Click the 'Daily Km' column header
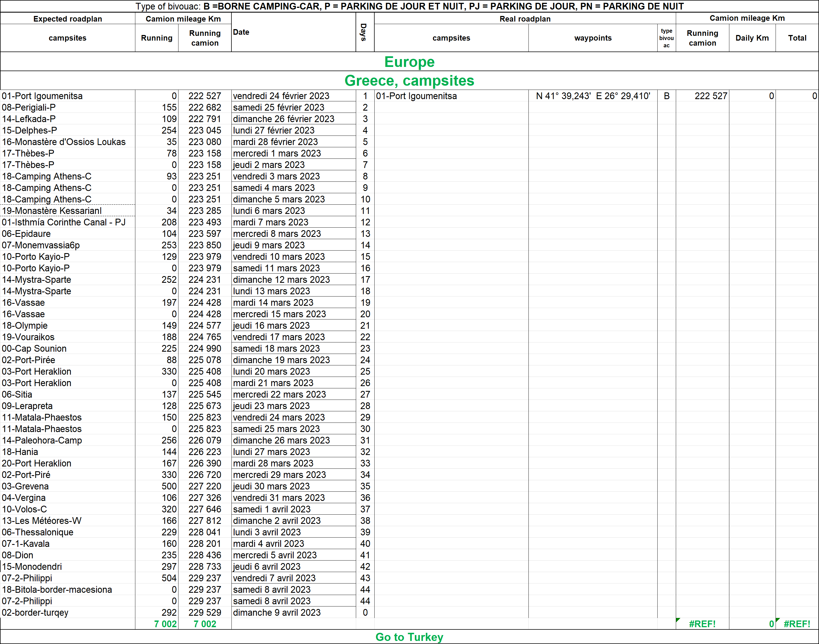This screenshot has height=644, width=819. [x=752, y=38]
